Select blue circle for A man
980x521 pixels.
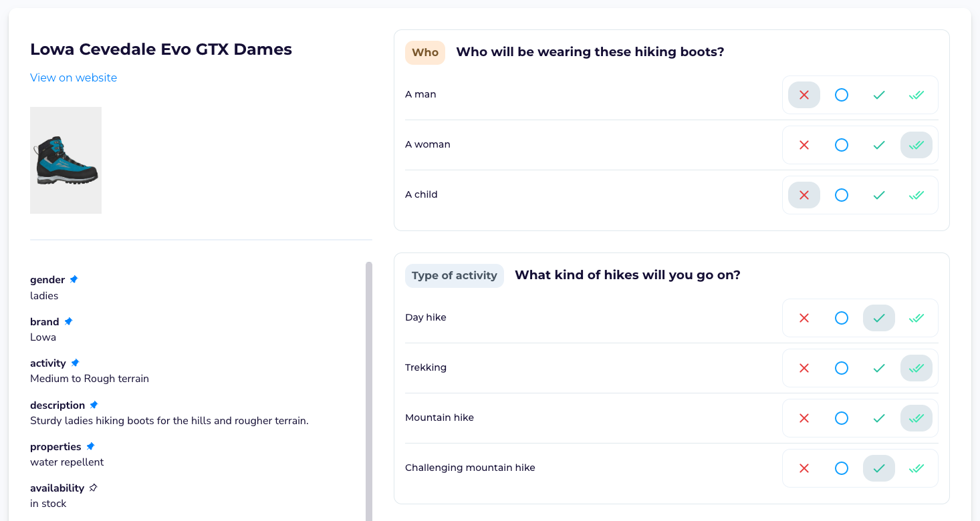click(x=842, y=95)
